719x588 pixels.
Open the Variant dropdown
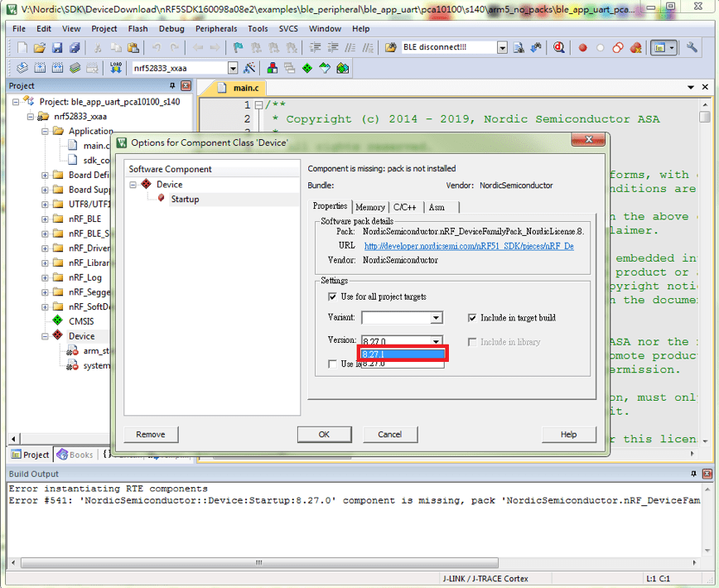pyautogui.click(x=436, y=317)
